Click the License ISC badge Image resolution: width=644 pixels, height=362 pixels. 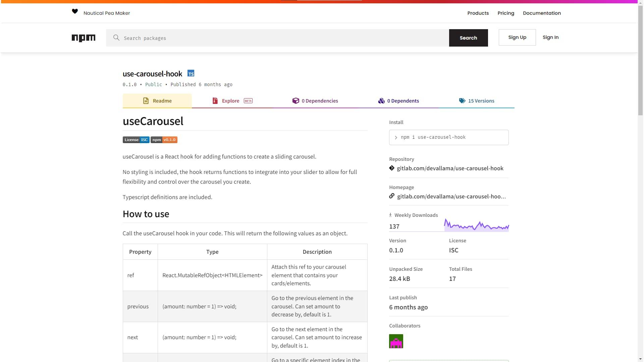click(136, 140)
